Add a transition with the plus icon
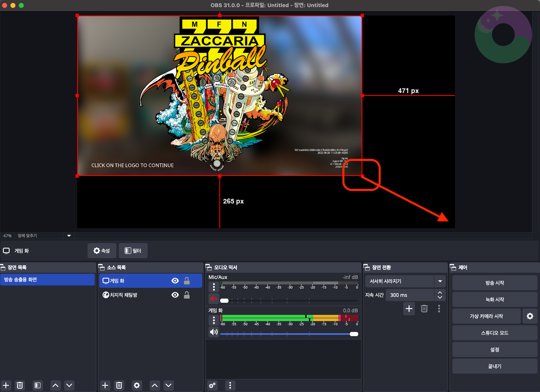The height and width of the screenshot is (392, 540). [x=409, y=309]
